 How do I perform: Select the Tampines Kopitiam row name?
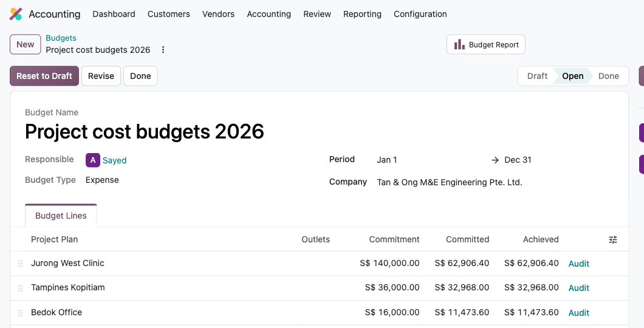(68, 287)
